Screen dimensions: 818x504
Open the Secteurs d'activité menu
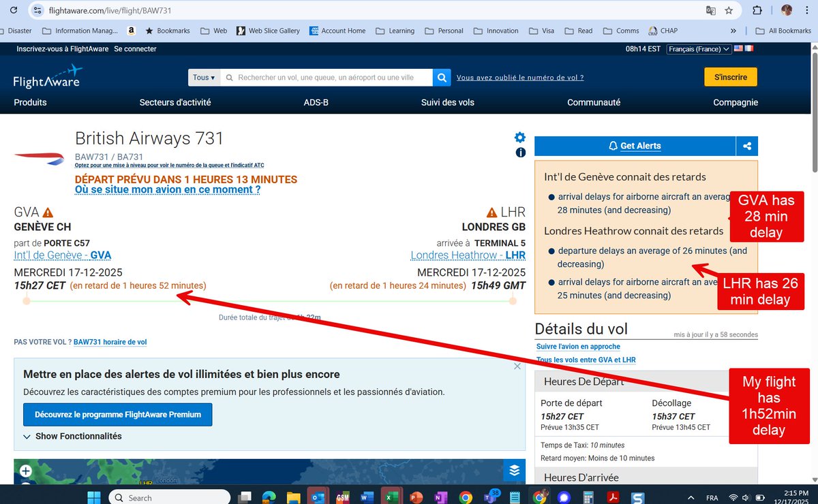(x=175, y=102)
